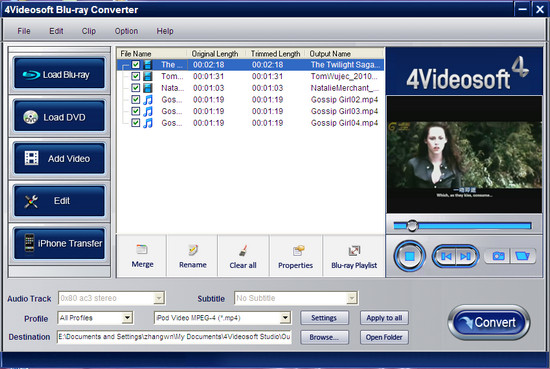Viewport: 550px width, 369px height.
Task: Uncheck The Twilight Saga file checkbox
Action: point(135,65)
